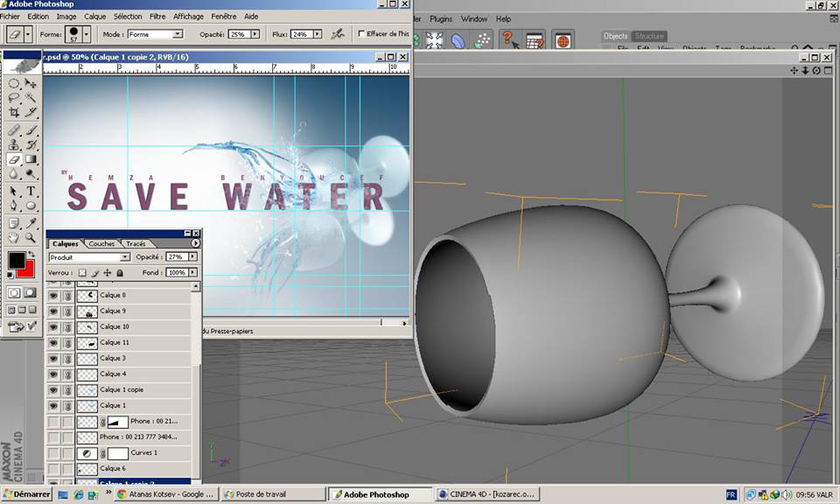Expand the layer Opacité slider arrow
This screenshot has height=504, width=840.
pyautogui.click(x=193, y=257)
